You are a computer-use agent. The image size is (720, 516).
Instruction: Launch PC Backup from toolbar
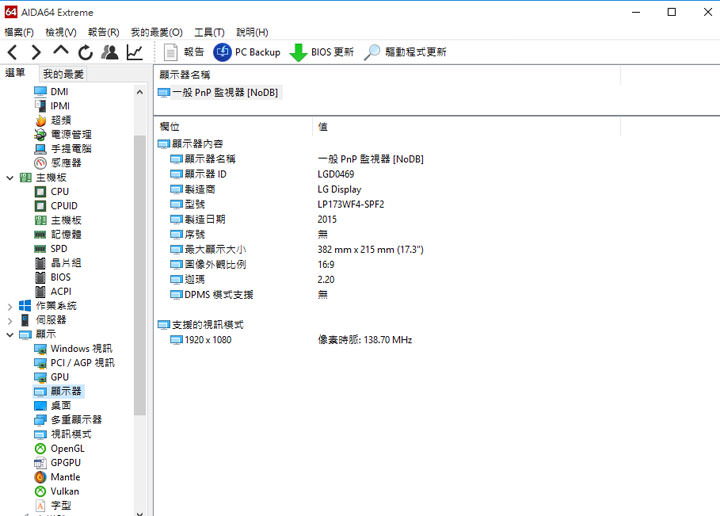point(247,52)
